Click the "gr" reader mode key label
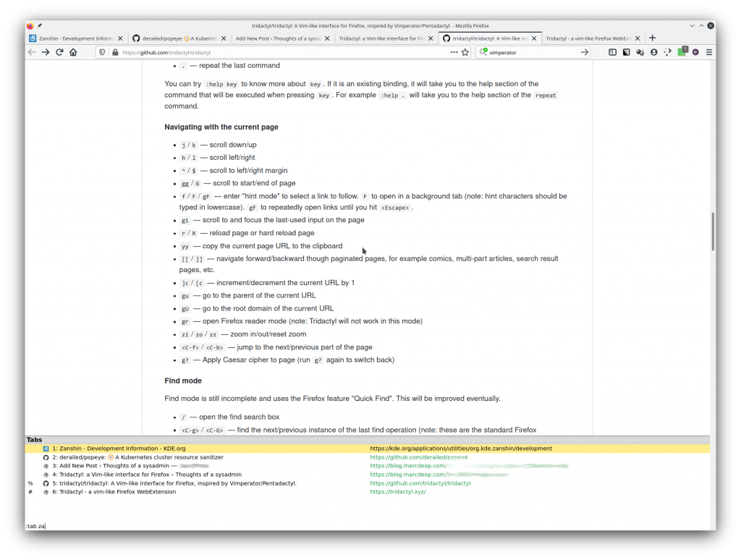Viewport: 741px width, 560px height. coord(185,321)
